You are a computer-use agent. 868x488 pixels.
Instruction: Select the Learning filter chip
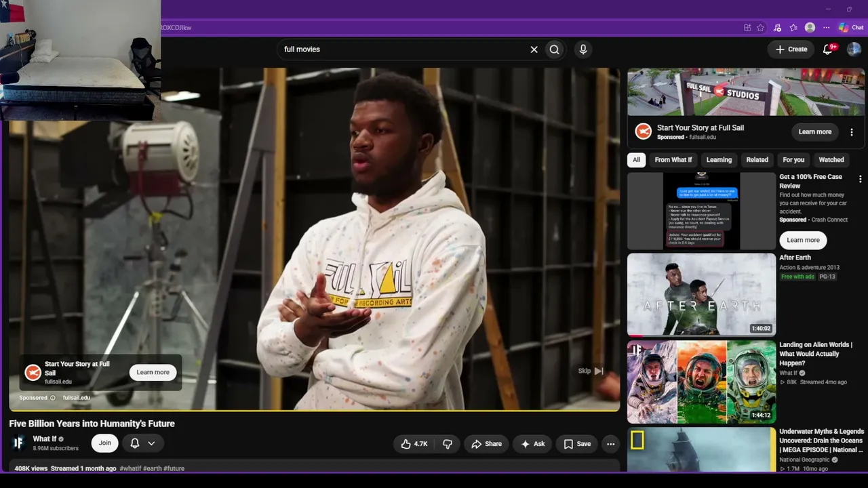[x=719, y=160]
